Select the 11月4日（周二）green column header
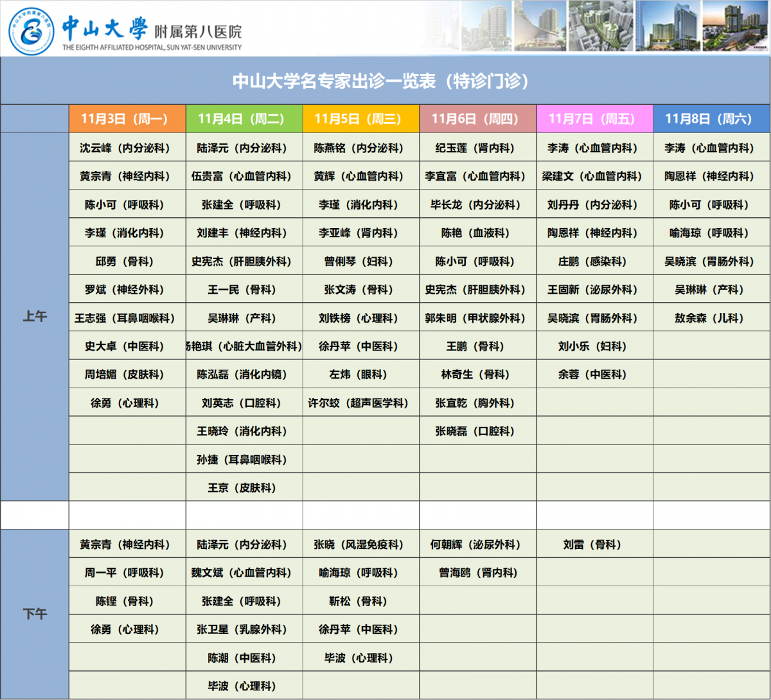This screenshot has width=771, height=700. coord(244,118)
